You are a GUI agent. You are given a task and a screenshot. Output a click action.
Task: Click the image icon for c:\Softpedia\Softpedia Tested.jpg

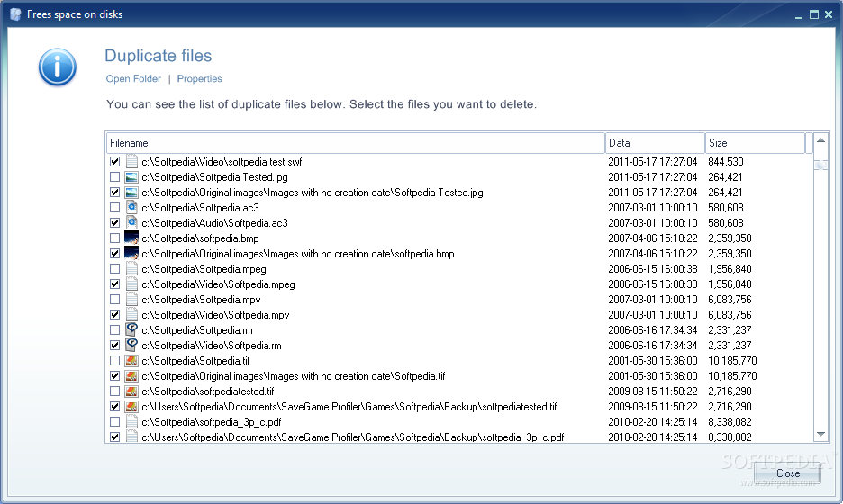coord(131,176)
